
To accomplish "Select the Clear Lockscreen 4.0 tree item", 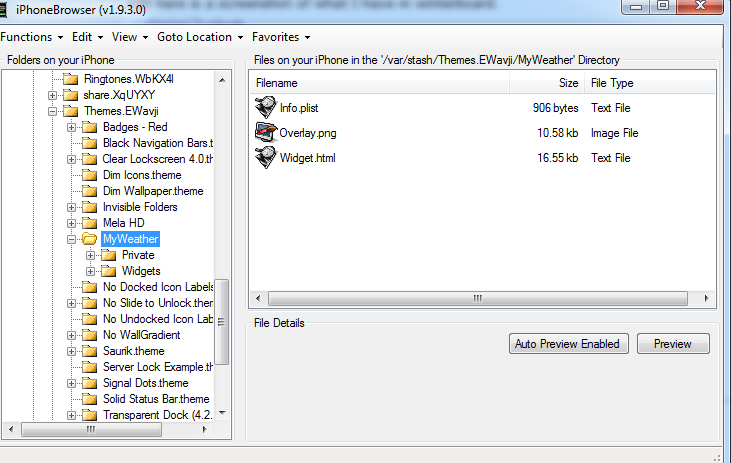I will (x=157, y=159).
